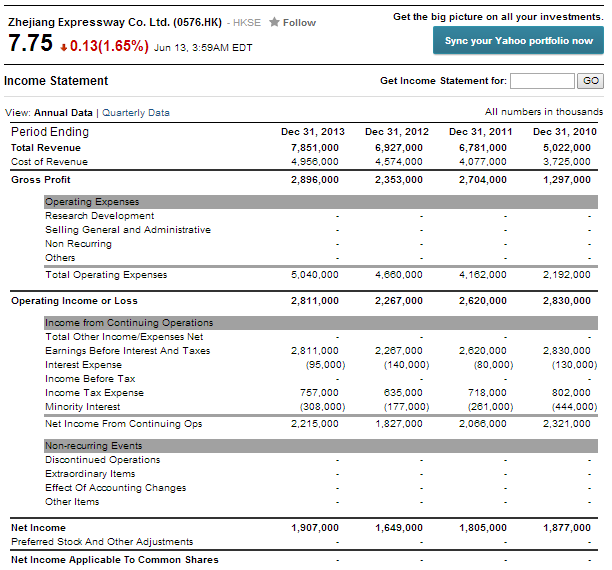Click the Non Recurring row label

click(x=78, y=244)
